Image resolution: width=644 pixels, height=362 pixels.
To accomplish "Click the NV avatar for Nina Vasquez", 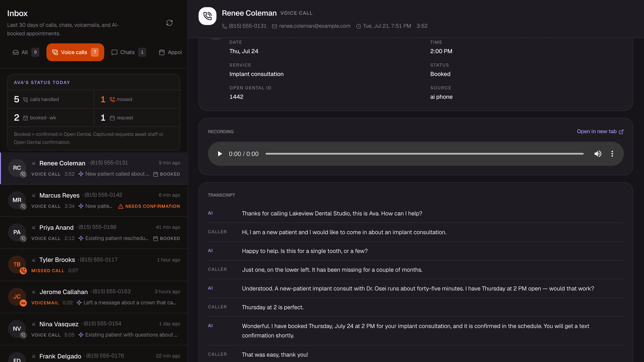I will [17, 329].
